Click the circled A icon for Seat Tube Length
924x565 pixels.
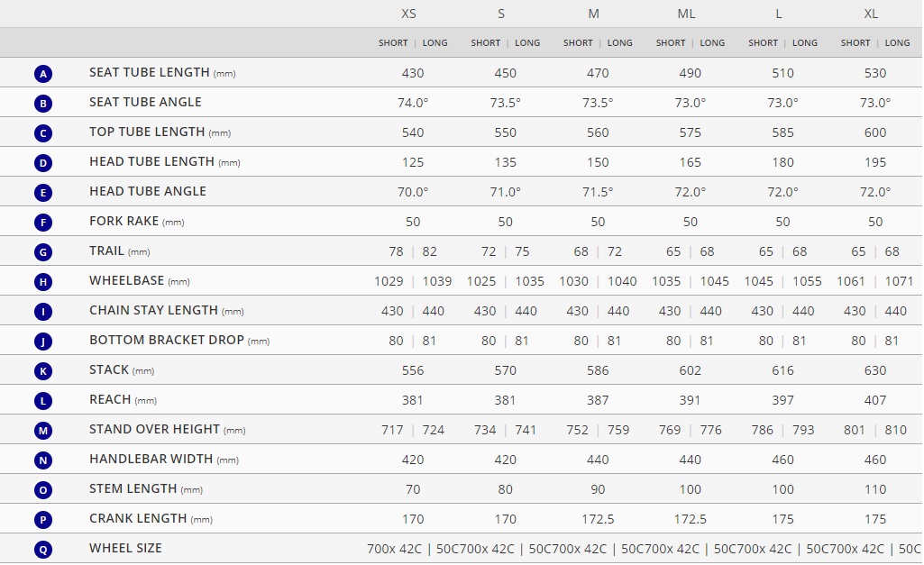click(x=43, y=74)
